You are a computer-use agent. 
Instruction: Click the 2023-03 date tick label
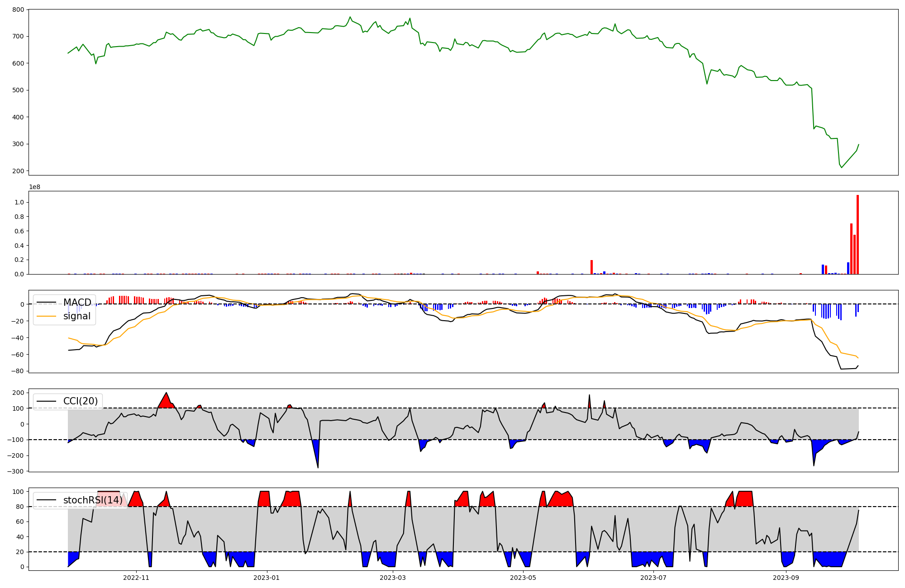(x=393, y=578)
